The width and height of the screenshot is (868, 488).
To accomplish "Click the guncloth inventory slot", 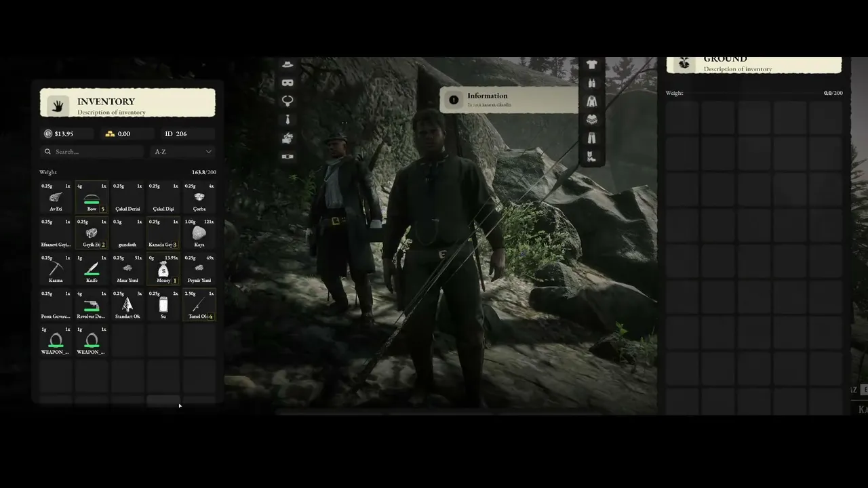I will click(127, 233).
